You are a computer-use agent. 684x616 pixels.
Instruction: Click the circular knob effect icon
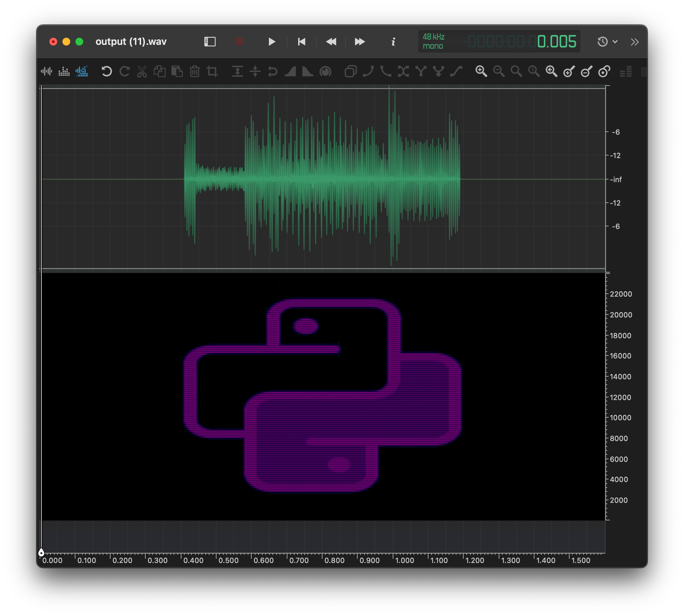pos(325,72)
